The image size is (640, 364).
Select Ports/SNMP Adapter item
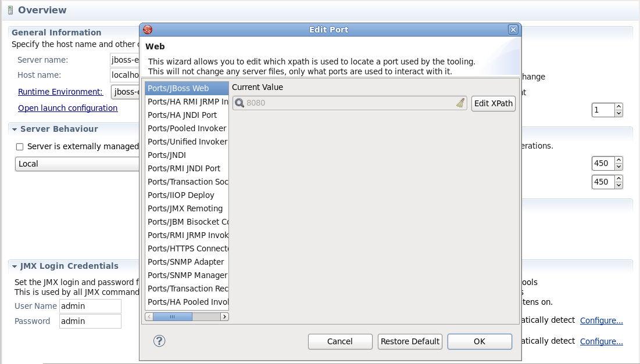[187, 262]
